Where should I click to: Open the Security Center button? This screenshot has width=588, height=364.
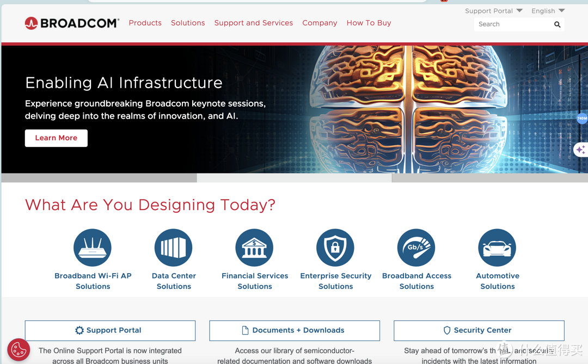coord(479,330)
